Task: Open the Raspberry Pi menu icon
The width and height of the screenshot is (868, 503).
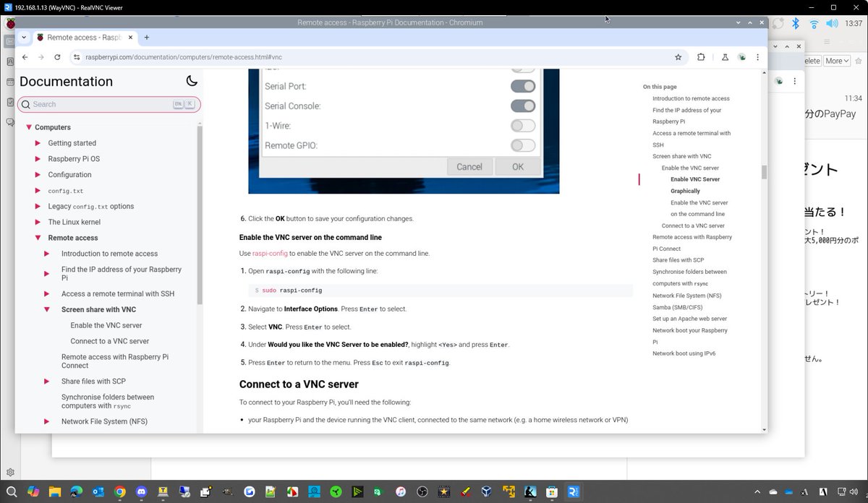Action: click(x=10, y=23)
